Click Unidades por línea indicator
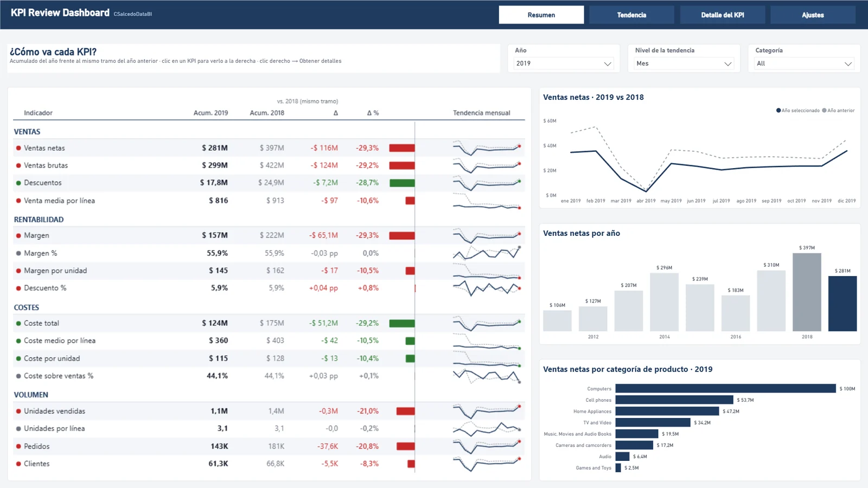868x488 pixels. click(269, 428)
